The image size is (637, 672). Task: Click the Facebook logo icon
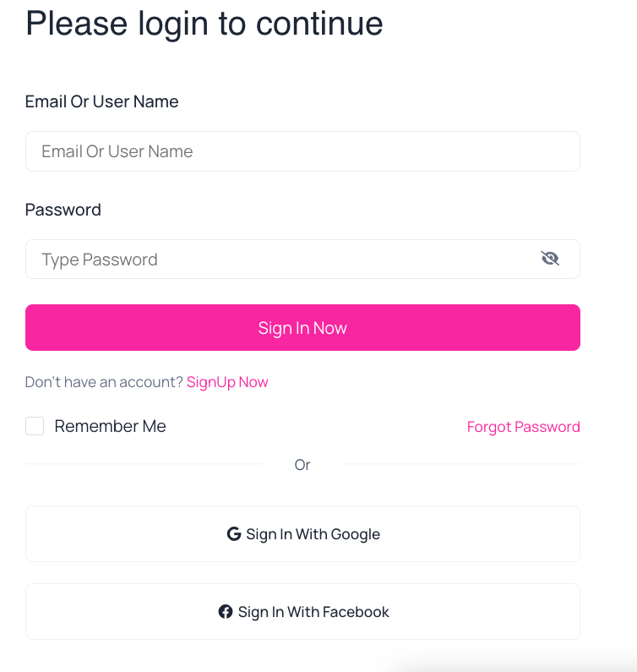(x=226, y=612)
